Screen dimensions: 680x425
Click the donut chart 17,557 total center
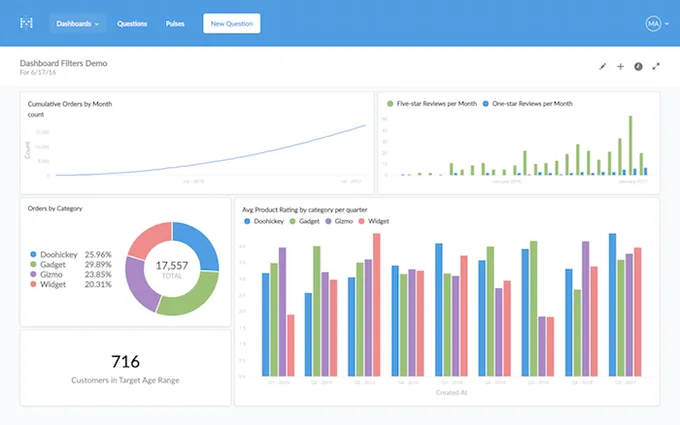[x=172, y=267]
